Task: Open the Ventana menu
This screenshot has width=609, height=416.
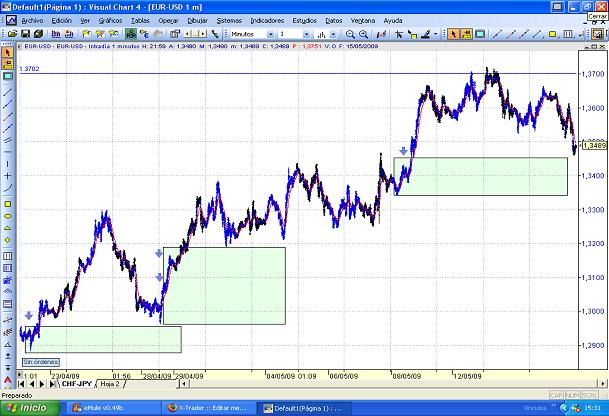Action: pos(363,21)
